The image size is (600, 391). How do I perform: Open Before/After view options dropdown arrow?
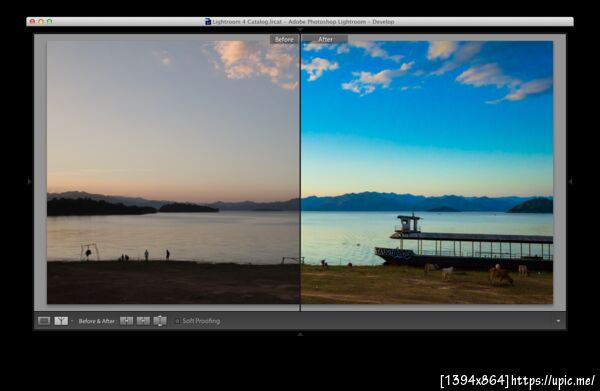[72, 321]
